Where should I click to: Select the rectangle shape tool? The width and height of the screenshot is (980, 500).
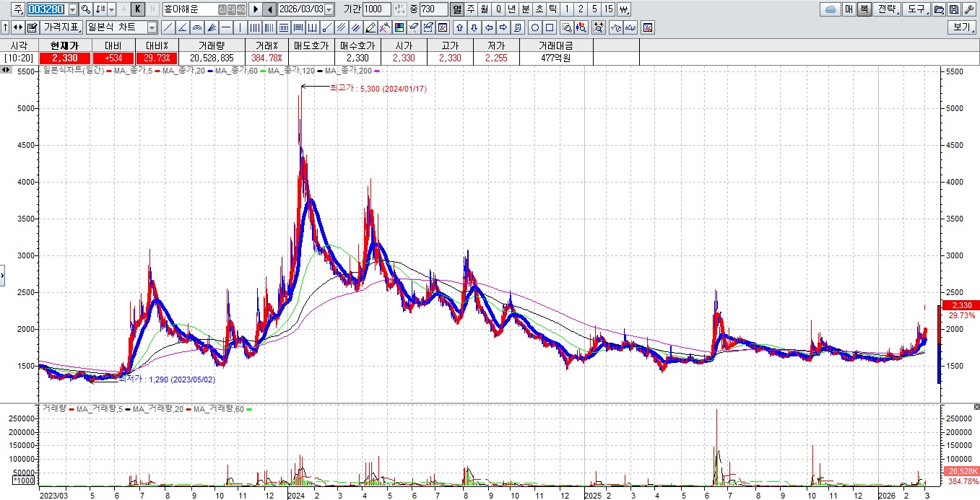(x=550, y=27)
